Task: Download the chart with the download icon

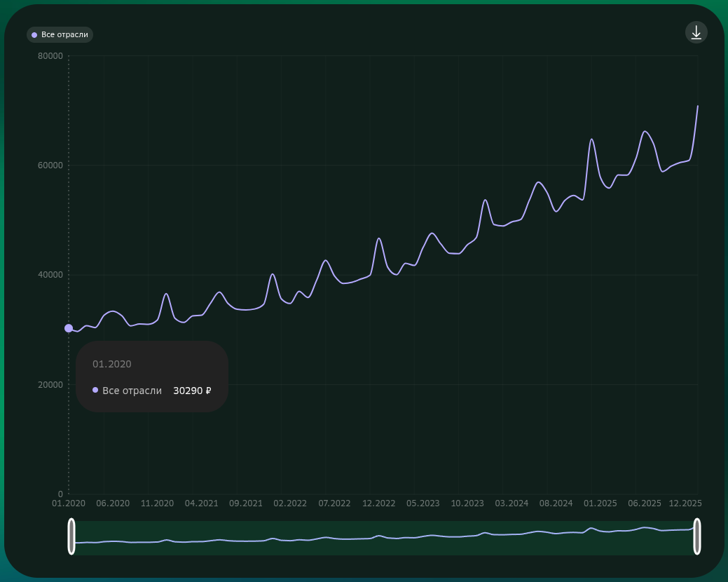Action: pyautogui.click(x=696, y=32)
